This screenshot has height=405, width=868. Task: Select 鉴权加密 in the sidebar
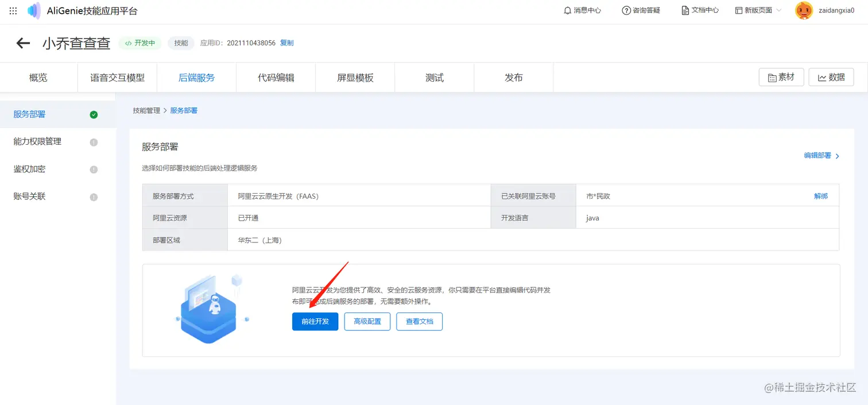[x=57, y=169]
